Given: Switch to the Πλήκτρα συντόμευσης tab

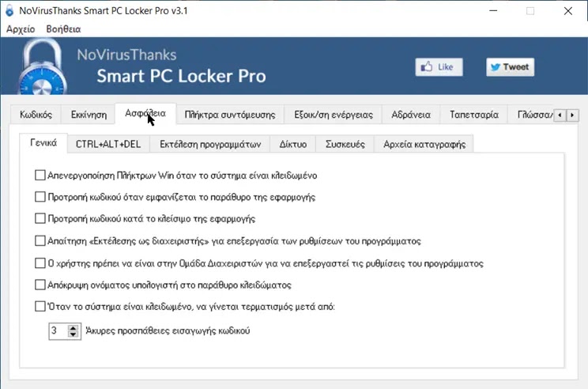Looking at the screenshot, I should [x=230, y=115].
